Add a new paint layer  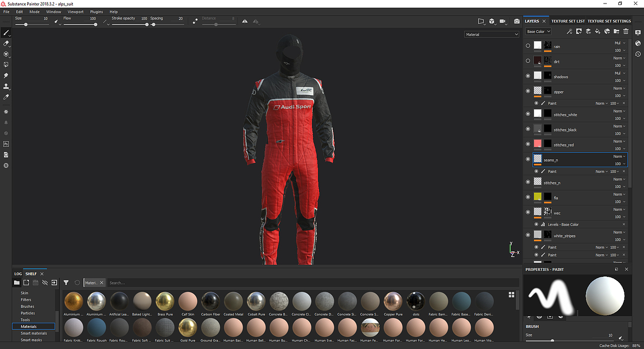point(588,31)
